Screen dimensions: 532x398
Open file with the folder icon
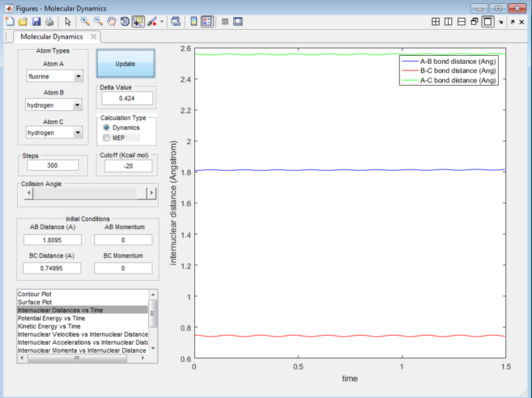point(23,21)
